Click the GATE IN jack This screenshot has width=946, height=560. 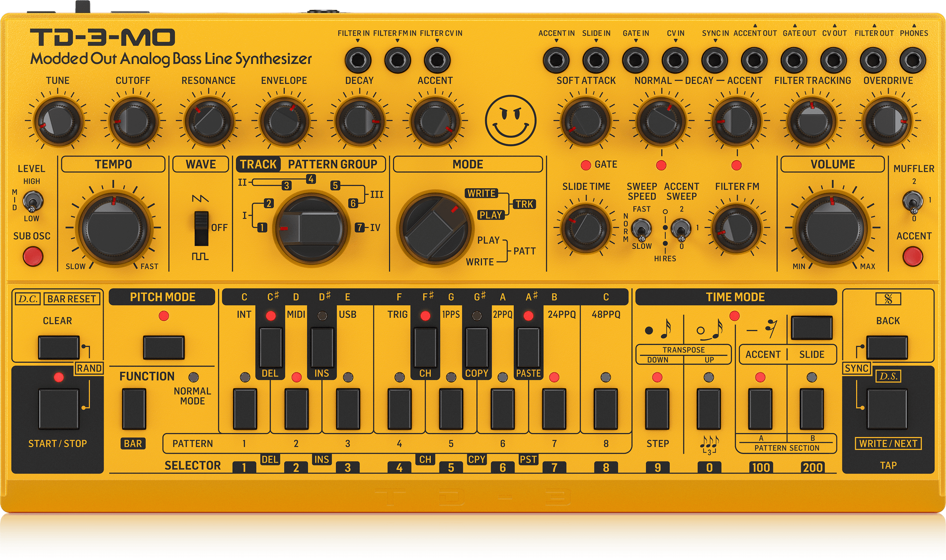[635, 60]
